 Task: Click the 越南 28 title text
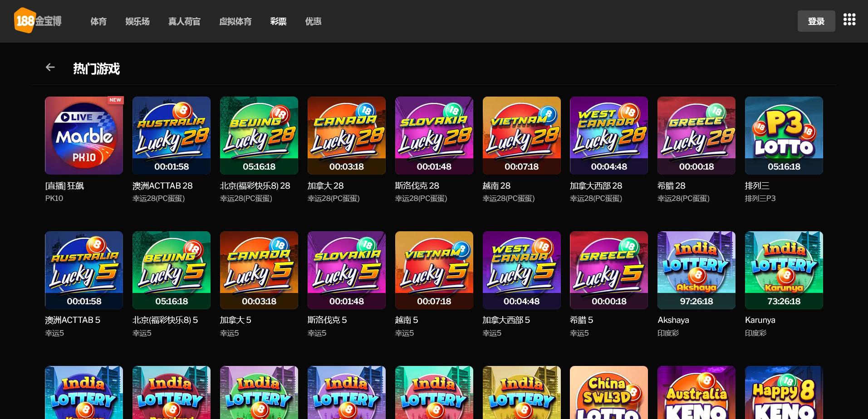[496, 186]
